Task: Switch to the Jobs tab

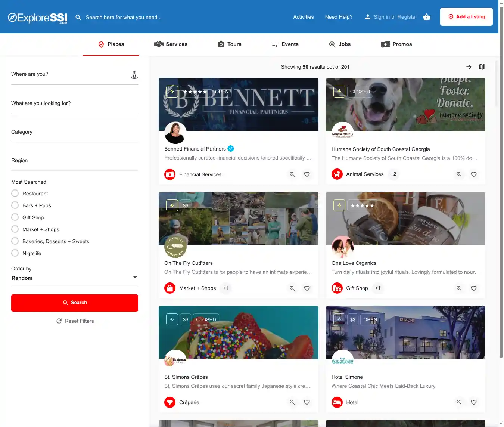Action: [340, 44]
